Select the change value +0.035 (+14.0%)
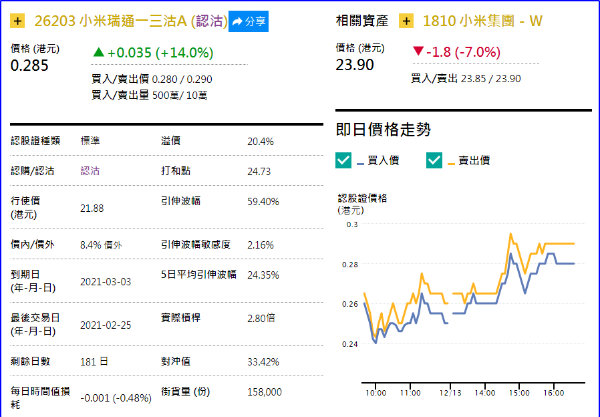Image resolution: width=600 pixels, height=417 pixels. (x=153, y=52)
